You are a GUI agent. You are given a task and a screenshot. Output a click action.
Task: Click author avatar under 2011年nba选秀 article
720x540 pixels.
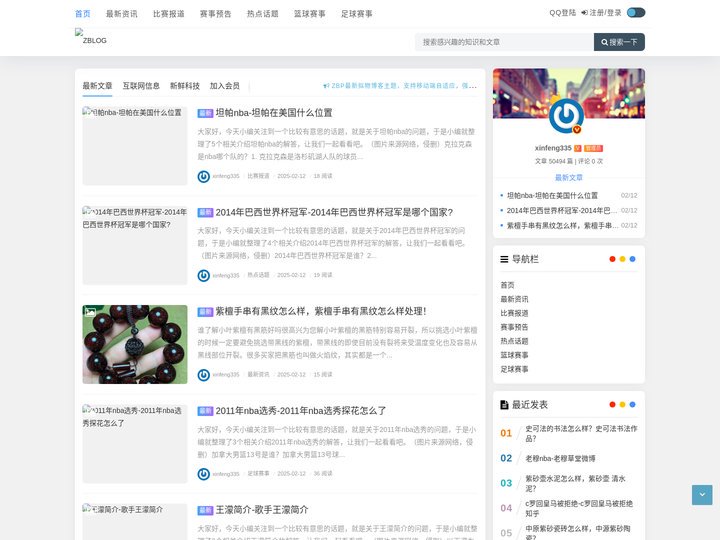(x=203, y=474)
